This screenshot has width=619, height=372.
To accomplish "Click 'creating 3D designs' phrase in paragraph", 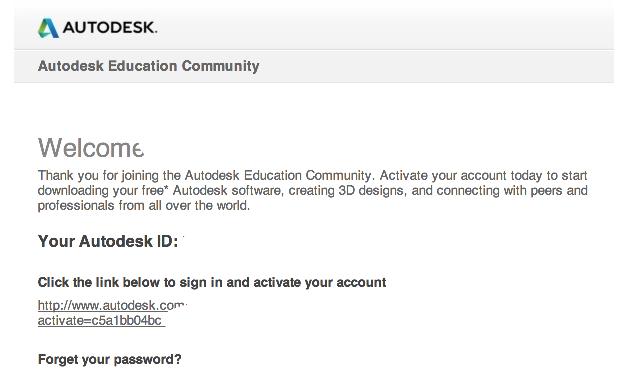I will [x=346, y=190].
